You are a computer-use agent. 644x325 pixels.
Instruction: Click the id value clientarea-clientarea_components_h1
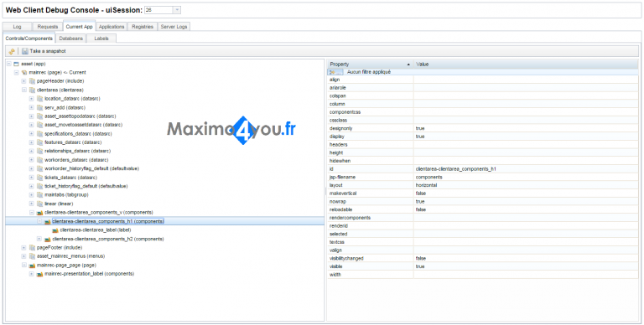(x=456, y=169)
